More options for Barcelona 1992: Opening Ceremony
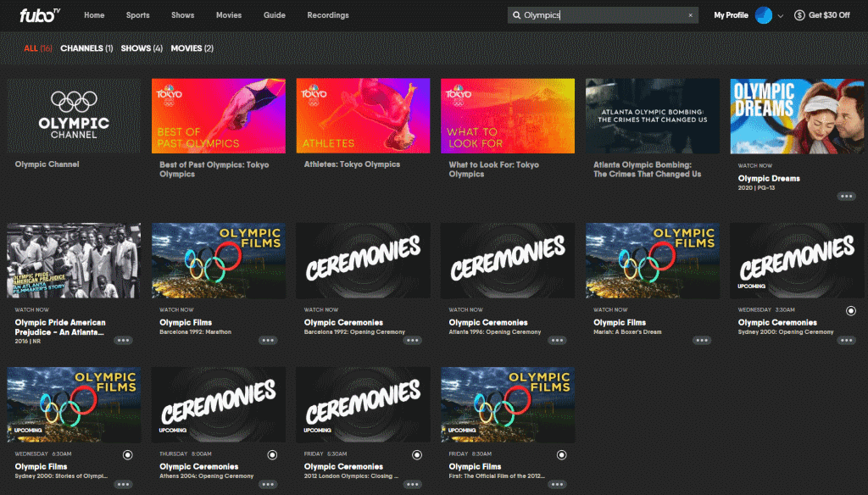868x495 pixels. pos(413,341)
